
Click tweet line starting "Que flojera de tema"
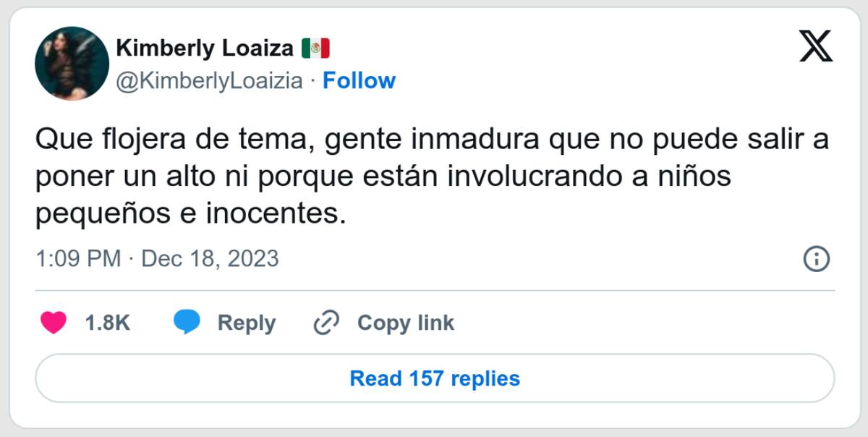point(433,140)
